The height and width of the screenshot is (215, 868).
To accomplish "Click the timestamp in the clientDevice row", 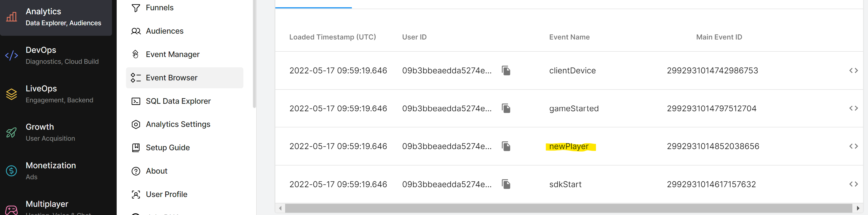I will (338, 71).
